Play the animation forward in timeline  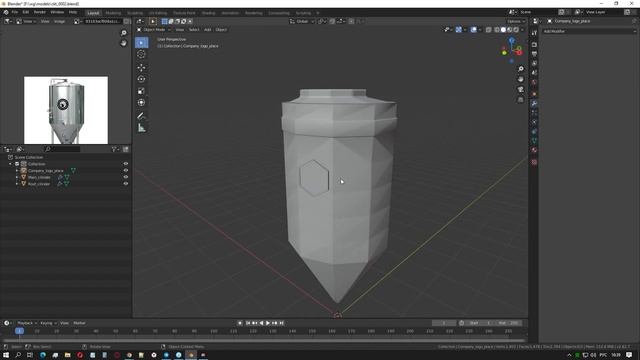[x=268, y=323]
